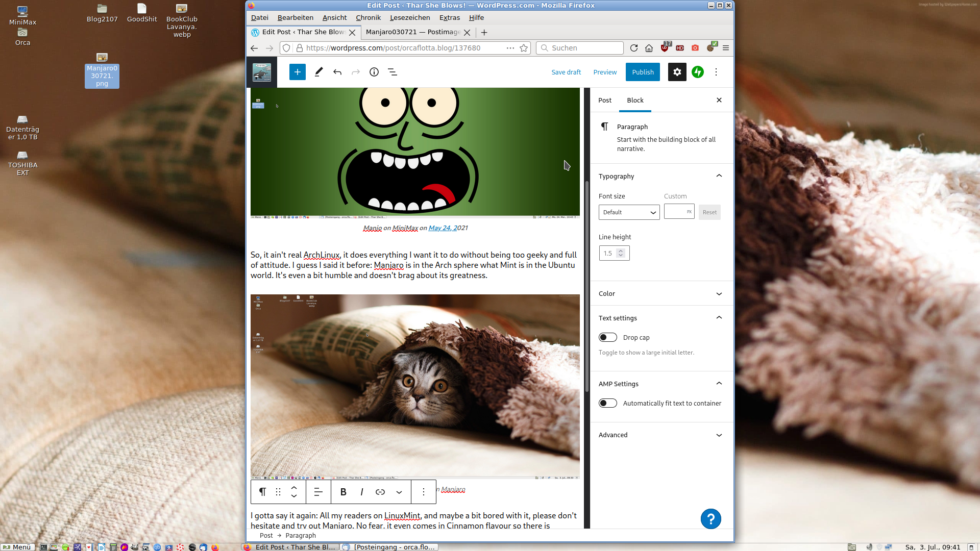980x551 pixels.
Task: Move block up with the up chevron
Action: pos(294,488)
